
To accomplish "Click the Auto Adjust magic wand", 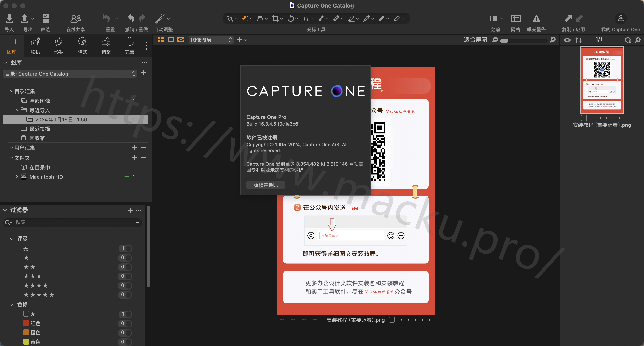I will [x=160, y=18].
